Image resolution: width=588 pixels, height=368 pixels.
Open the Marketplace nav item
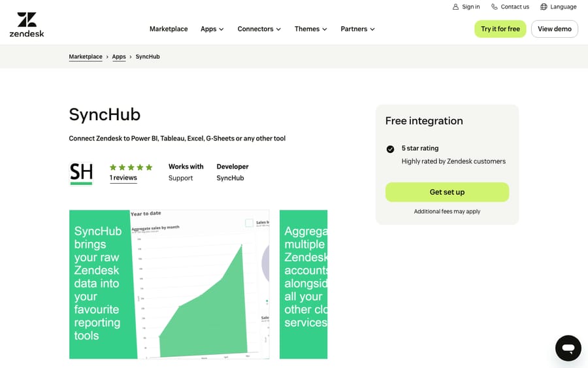pyautogui.click(x=169, y=29)
